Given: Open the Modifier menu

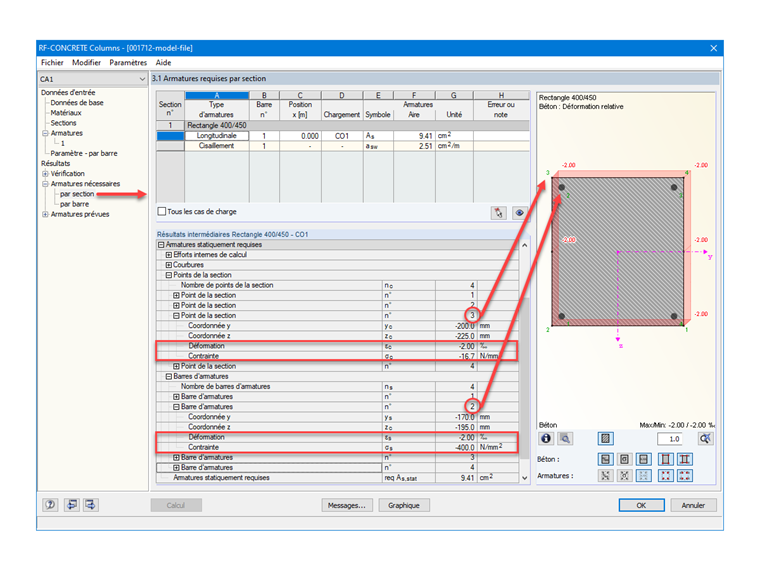Looking at the screenshot, I should [86, 63].
